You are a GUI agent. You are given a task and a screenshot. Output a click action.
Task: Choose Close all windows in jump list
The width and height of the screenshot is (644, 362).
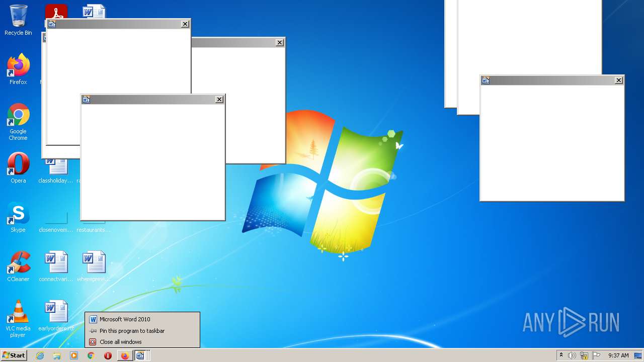(x=142, y=342)
